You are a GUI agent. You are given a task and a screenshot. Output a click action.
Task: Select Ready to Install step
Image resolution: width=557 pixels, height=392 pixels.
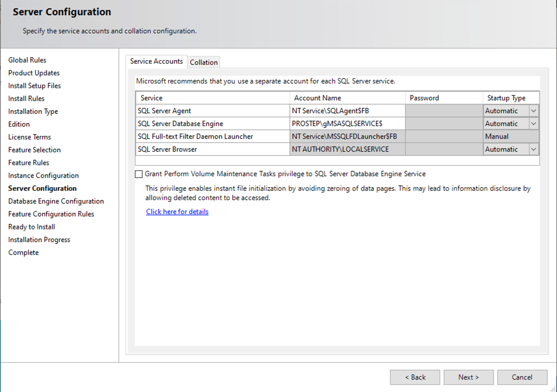coord(32,227)
